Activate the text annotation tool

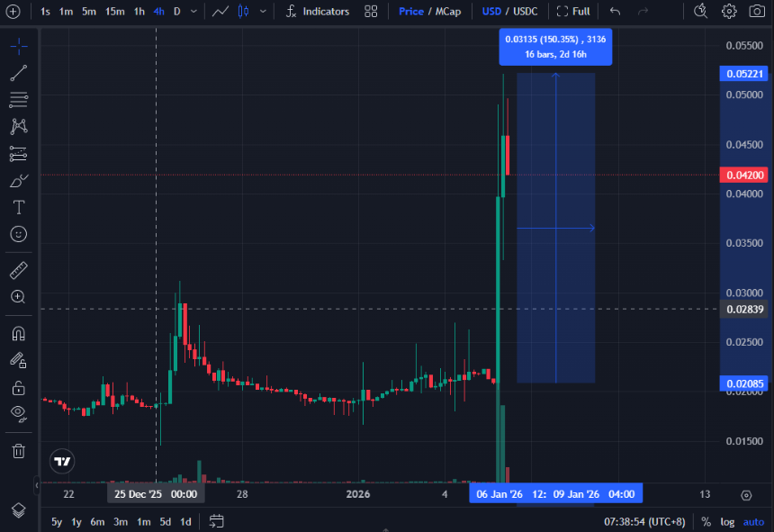click(x=18, y=207)
